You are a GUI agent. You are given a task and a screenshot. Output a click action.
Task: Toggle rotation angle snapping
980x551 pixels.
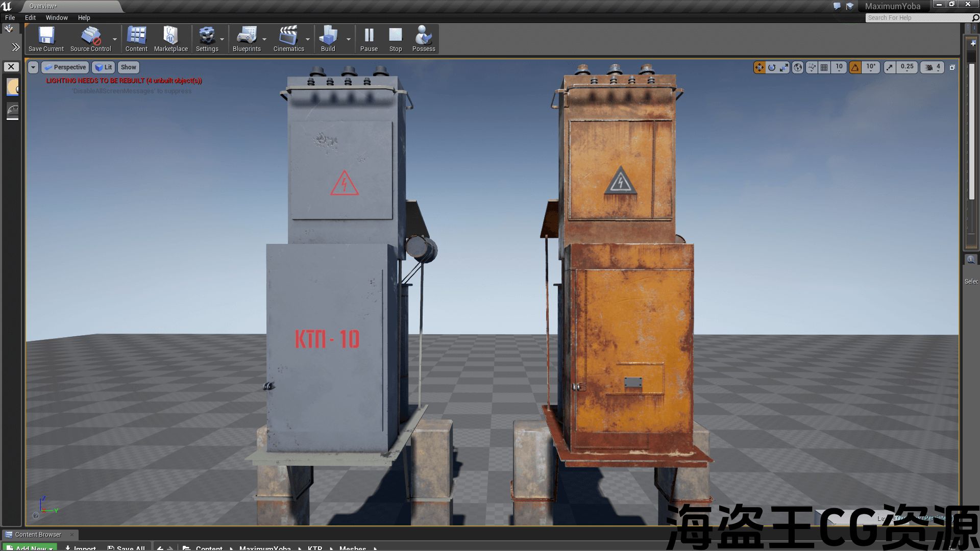pyautogui.click(x=855, y=67)
